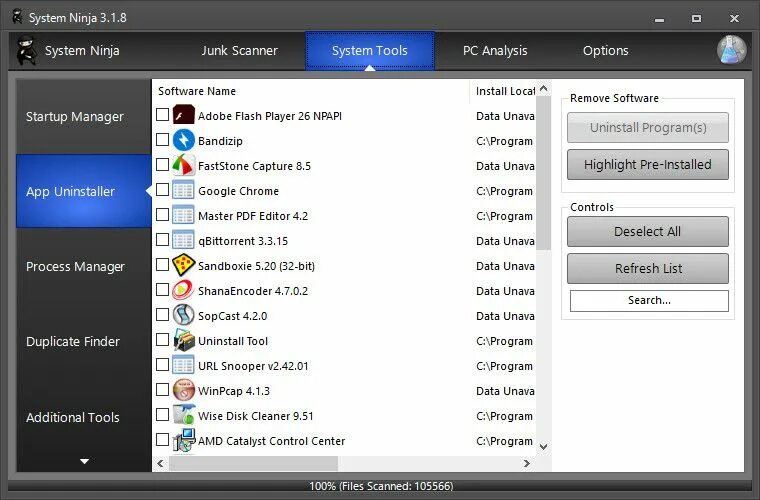Tick the Bandizip checkbox
The width and height of the screenshot is (760, 500).
pos(162,140)
